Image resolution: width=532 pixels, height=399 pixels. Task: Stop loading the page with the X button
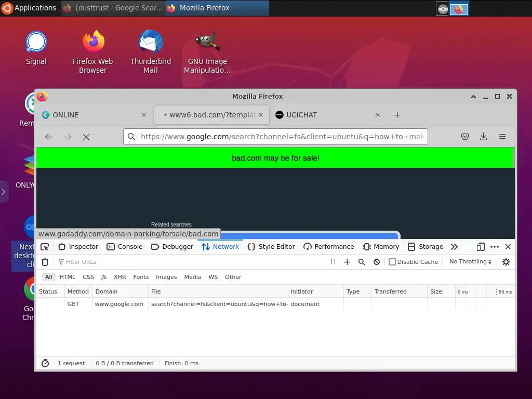[86, 137]
